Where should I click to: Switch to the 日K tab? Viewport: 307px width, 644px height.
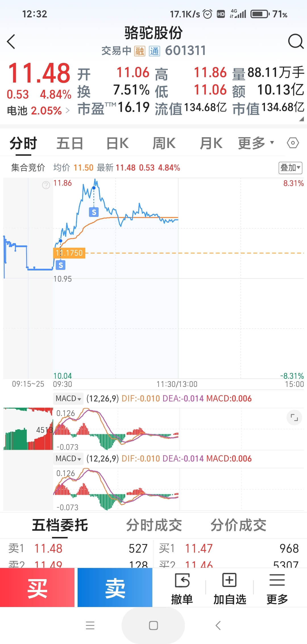pyautogui.click(x=117, y=143)
